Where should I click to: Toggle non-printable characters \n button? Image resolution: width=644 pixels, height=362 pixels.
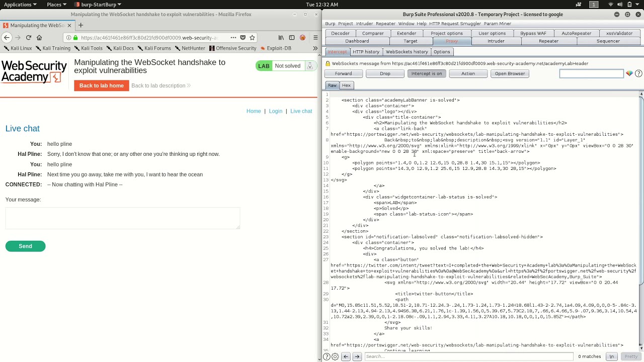(x=612, y=356)
